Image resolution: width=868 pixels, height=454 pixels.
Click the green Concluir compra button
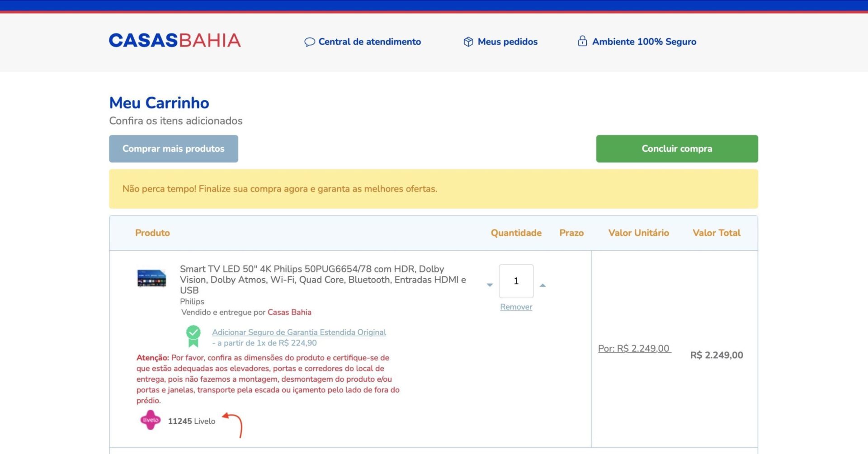click(x=677, y=149)
